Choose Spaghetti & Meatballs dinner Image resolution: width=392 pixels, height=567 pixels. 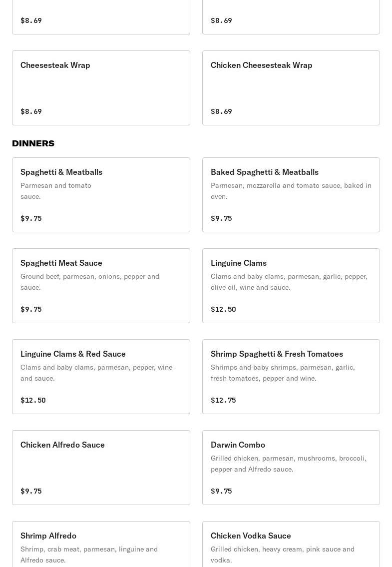101,194
